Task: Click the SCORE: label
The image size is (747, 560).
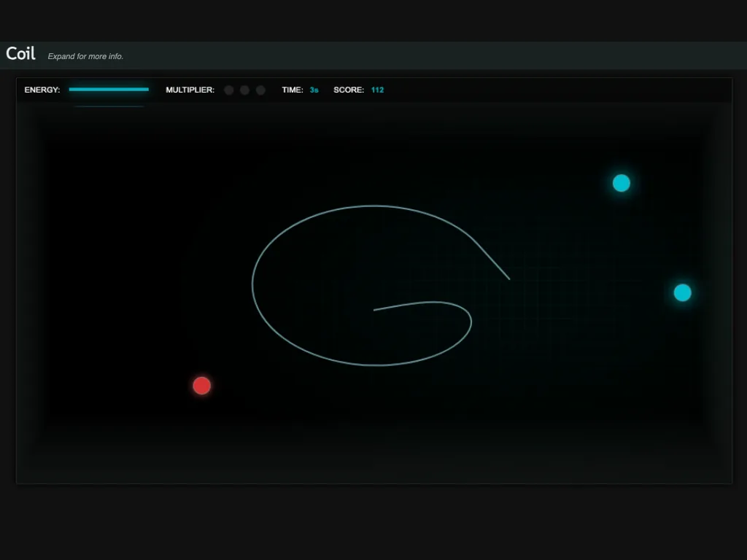Action: tap(349, 90)
